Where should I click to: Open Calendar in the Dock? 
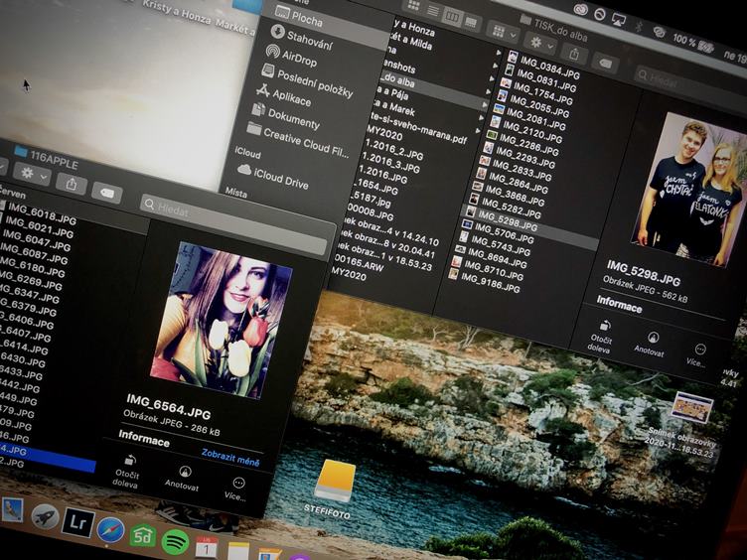coord(207,548)
